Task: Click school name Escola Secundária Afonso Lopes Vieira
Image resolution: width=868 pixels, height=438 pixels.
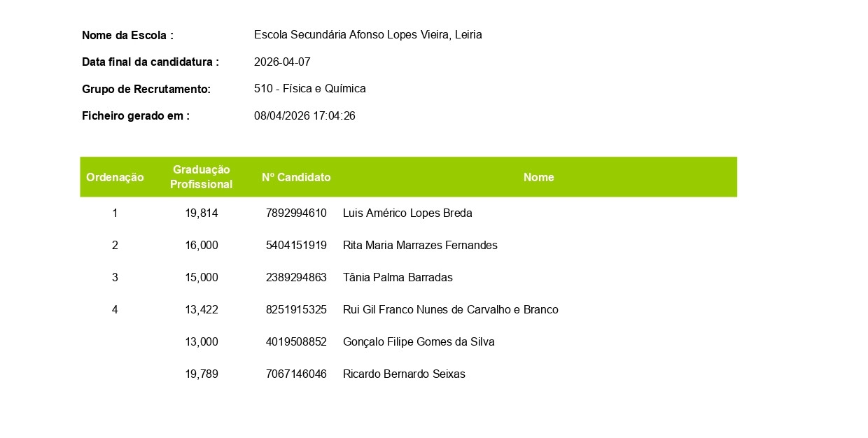Action: [x=352, y=35]
